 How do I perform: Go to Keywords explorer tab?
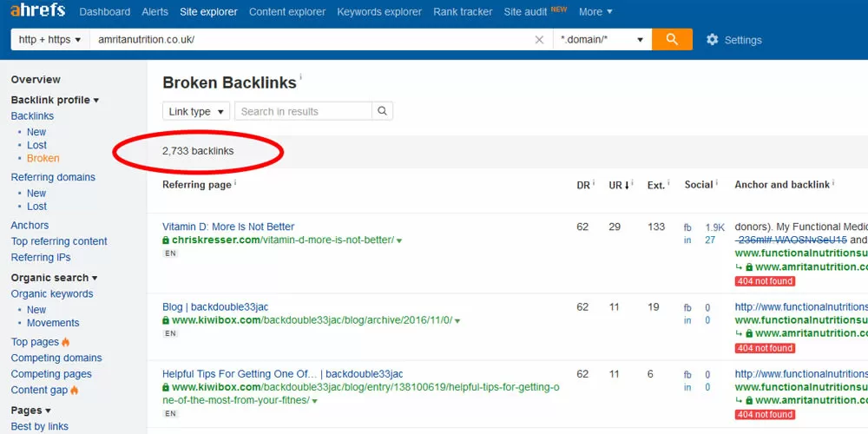(379, 11)
